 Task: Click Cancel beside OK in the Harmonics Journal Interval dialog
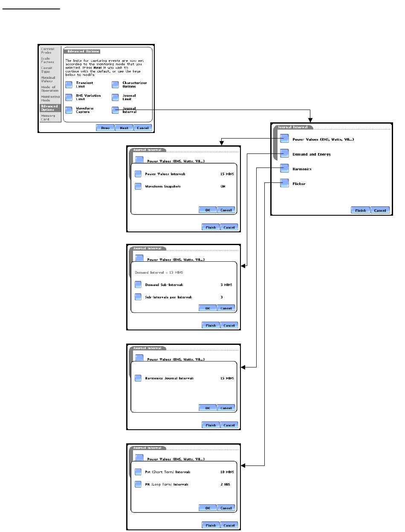[x=226, y=408]
